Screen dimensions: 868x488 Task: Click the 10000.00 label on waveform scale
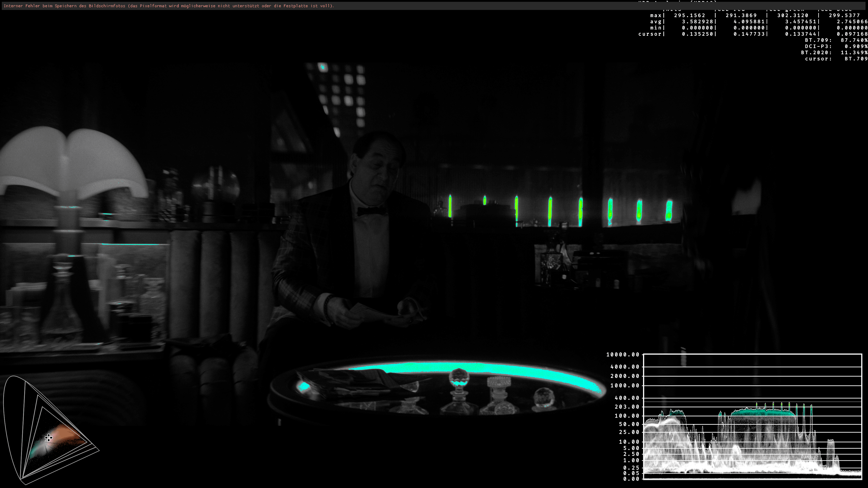[623, 355]
